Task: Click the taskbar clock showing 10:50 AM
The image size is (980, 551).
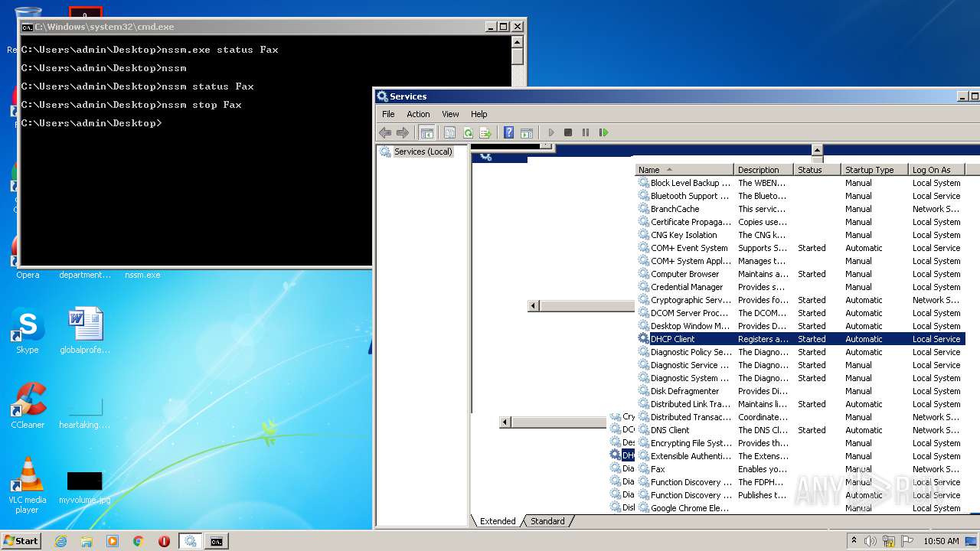Action: [941, 541]
